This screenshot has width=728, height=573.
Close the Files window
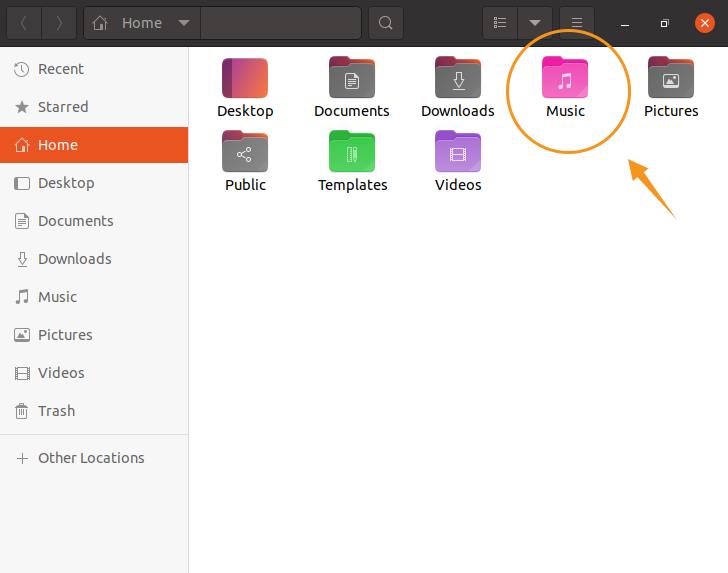click(704, 23)
